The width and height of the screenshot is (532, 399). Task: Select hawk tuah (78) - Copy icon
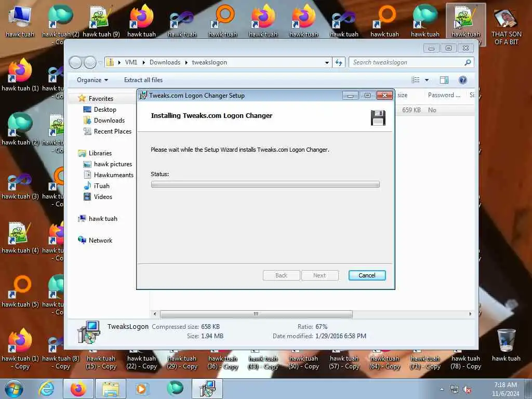[466, 361]
